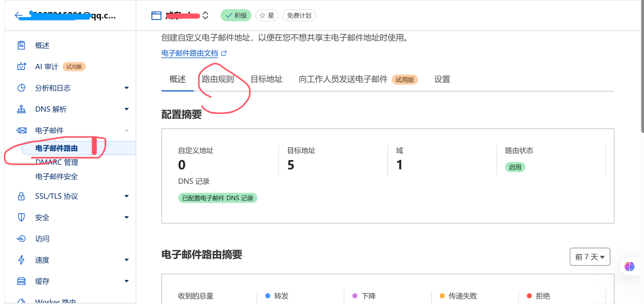
Task: Click the 缓存 storage icon in sidebar
Action: coord(21,281)
